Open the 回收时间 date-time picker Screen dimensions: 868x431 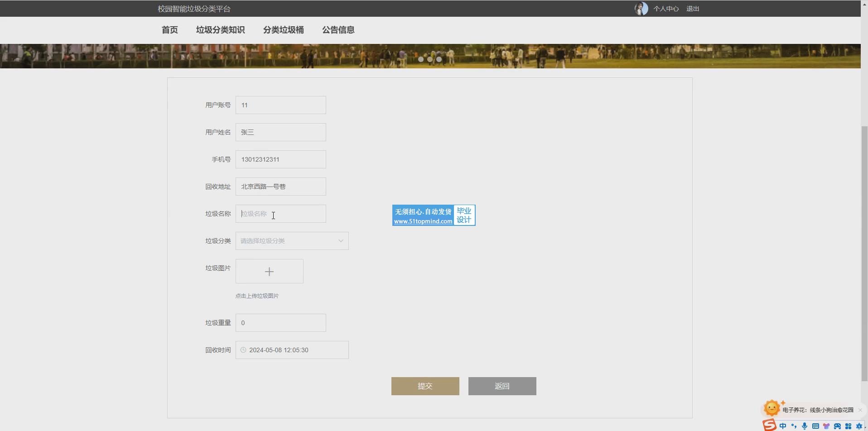click(292, 350)
